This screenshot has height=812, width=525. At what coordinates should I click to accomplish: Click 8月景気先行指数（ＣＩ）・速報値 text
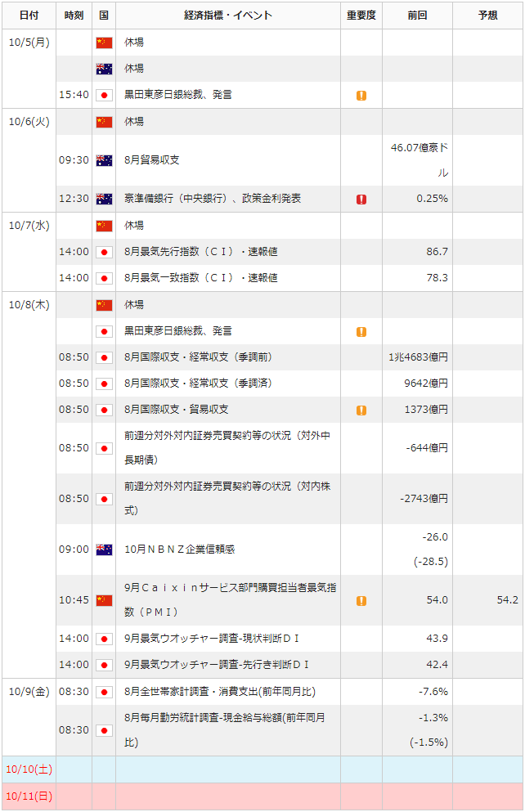pos(201,252)
